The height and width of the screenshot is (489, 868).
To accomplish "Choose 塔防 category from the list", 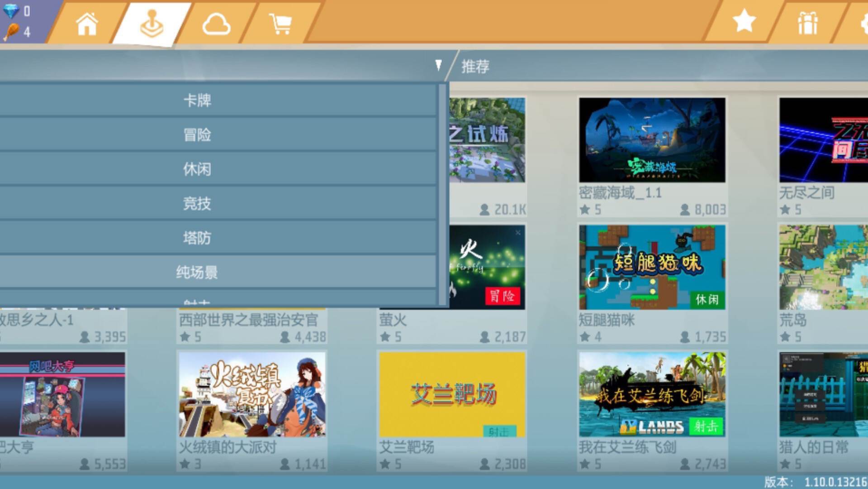I will [197, 238].
